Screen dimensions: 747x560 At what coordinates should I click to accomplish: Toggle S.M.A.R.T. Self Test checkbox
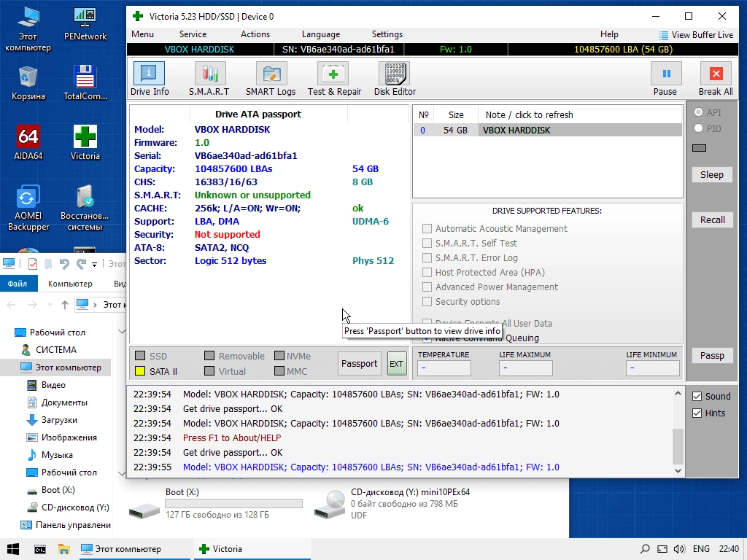427,244
